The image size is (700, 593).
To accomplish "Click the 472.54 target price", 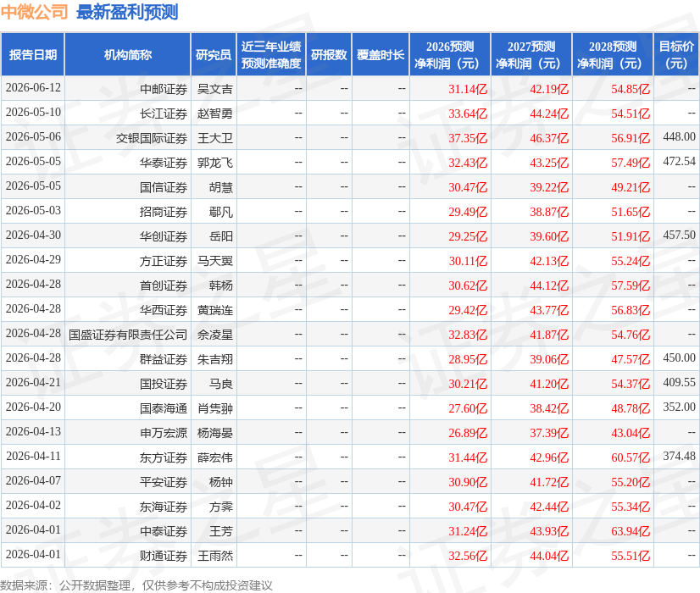I will (679, 162).
